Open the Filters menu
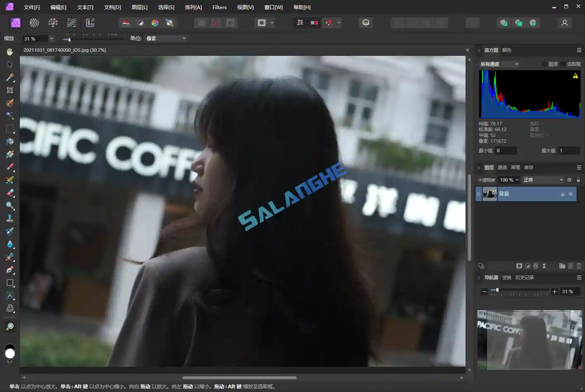This screenshot has height=392, width=585. (219, 7)
